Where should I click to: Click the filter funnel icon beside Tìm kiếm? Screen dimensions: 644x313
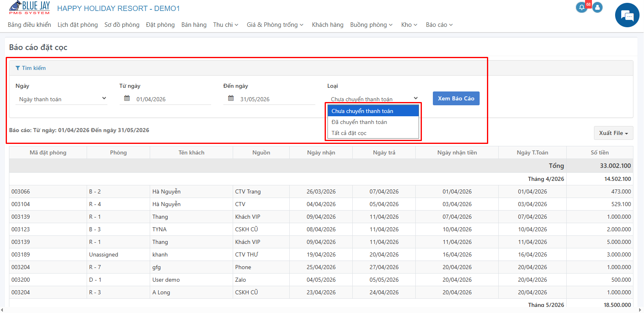18,68
